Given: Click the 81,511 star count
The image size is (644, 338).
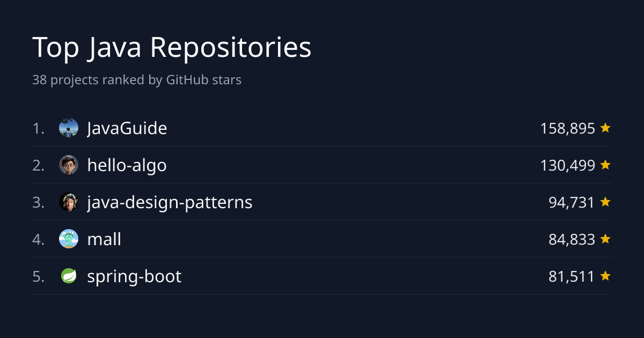Looking at the screenshot, I should click(572, 277).
